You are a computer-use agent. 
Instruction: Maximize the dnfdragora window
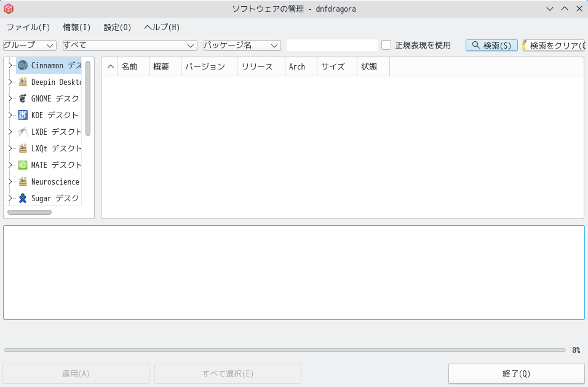(x=565, y=9)
